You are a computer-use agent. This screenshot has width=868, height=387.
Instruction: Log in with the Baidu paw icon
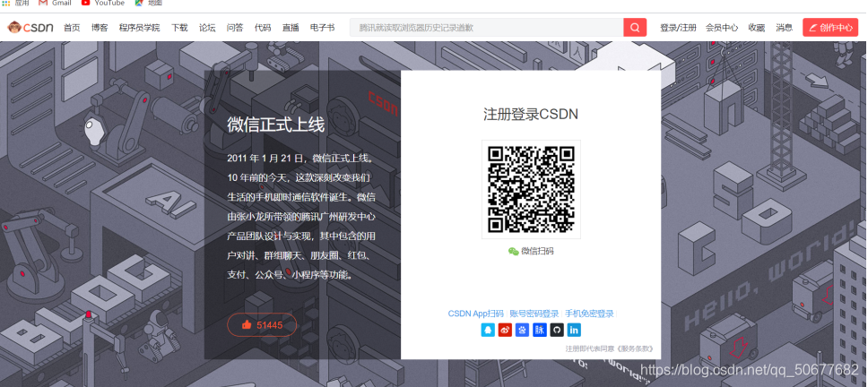coord(522,330)
